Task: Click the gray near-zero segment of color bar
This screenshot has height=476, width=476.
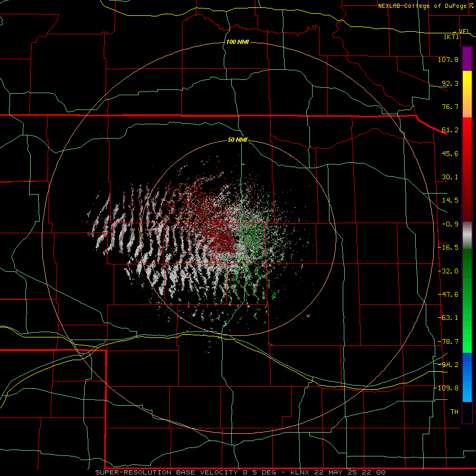Action: tap(467, 235)
